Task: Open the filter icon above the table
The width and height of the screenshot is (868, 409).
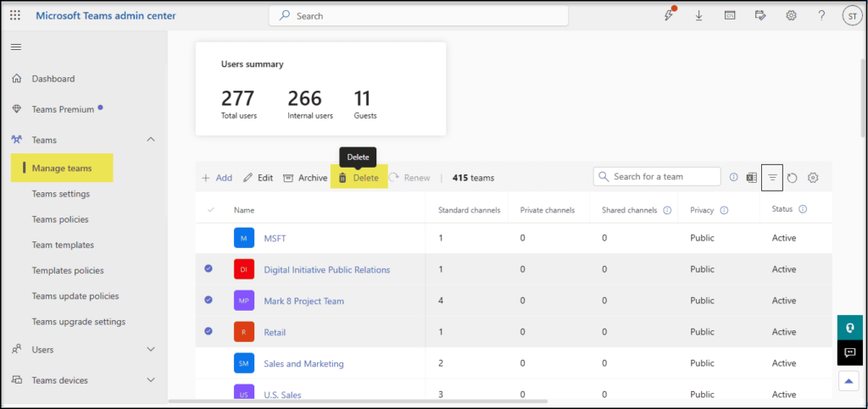Action: coord(772,178)
